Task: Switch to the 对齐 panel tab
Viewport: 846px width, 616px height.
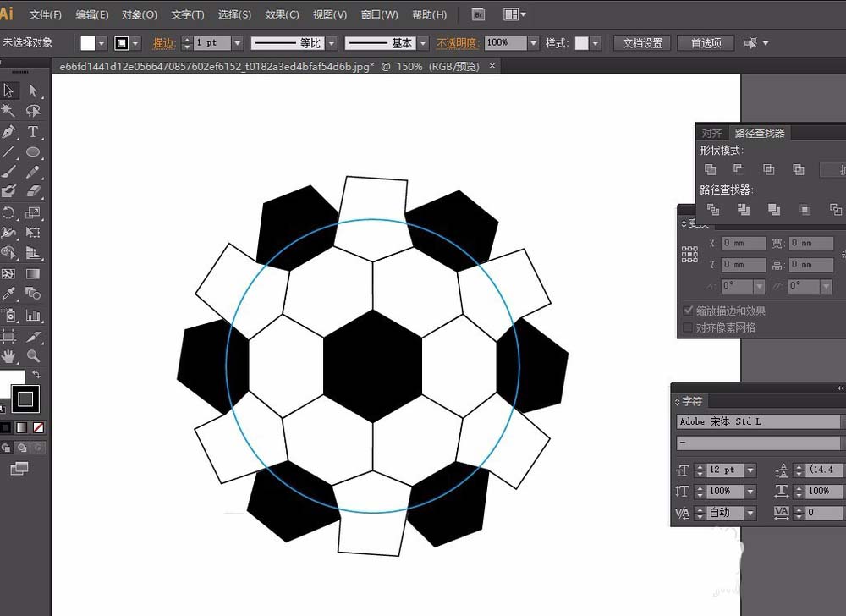Action: point(712,133)
